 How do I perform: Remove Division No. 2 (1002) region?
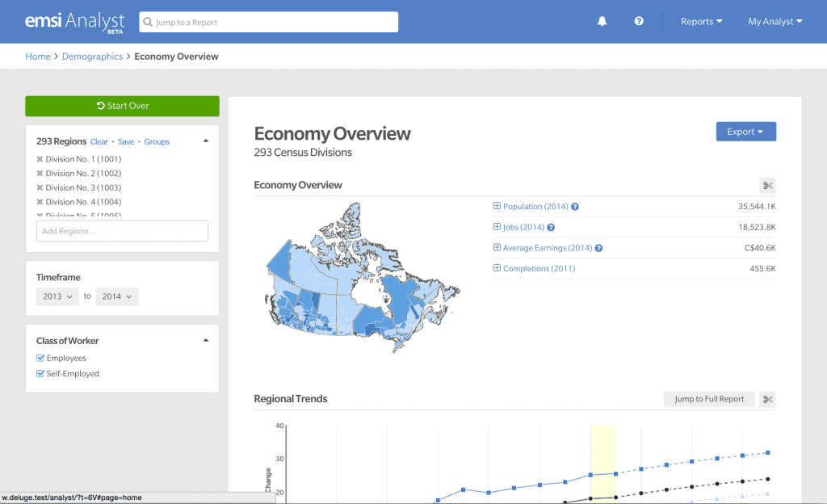(40, 173)
